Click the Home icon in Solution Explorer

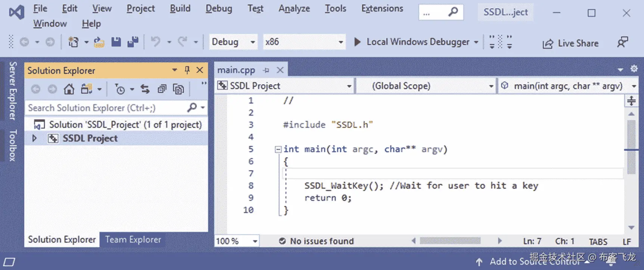[x=69, y=89]
